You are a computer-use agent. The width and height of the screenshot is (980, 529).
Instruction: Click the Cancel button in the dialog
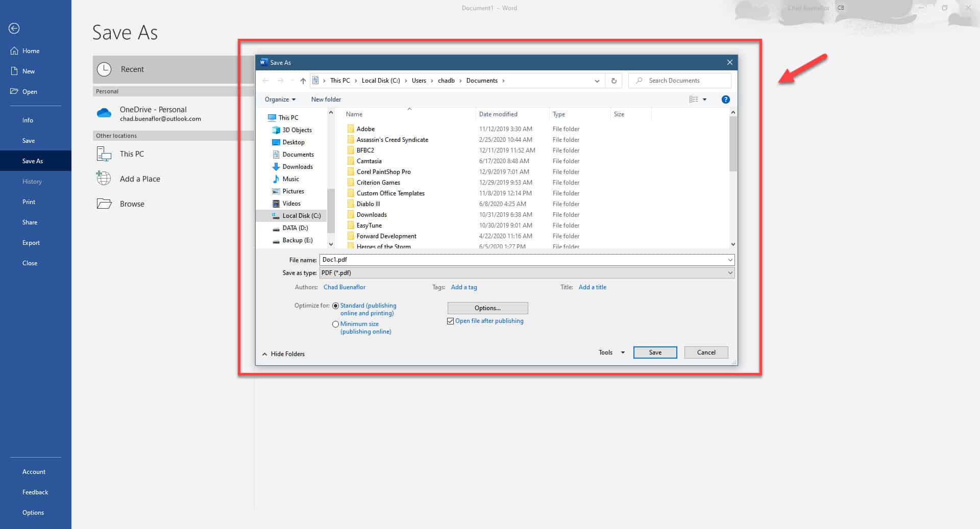706,352
